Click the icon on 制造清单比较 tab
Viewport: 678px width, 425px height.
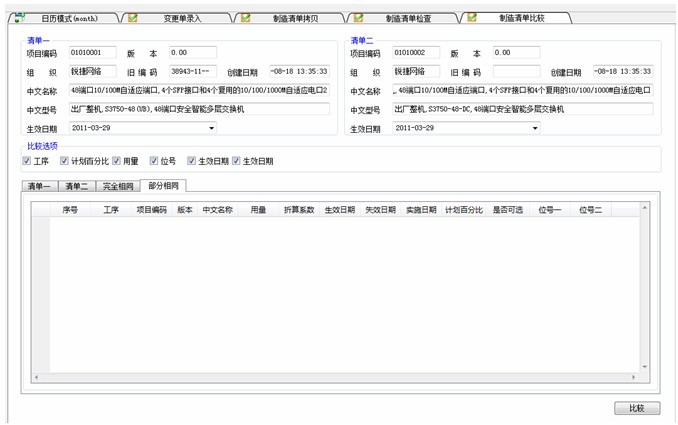click(x=472, y=17)
